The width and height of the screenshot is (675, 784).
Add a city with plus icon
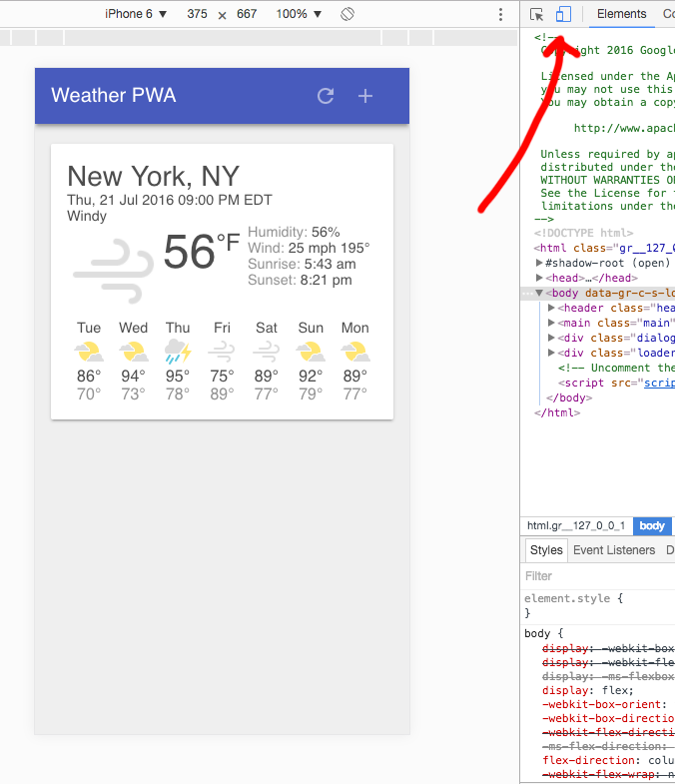click(365, 96)
